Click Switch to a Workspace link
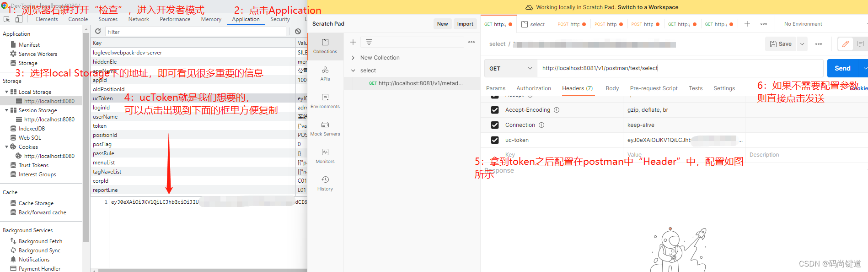The height and width of the screenshot is (272, 868). pos(648,7)
